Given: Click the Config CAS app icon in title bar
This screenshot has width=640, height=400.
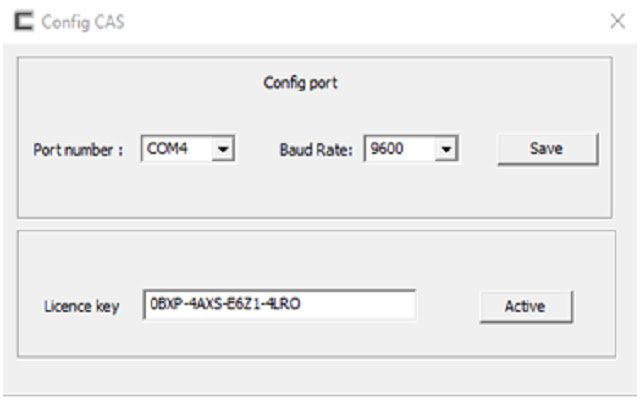Looking at the screenshot, I should click(x=24, y=21).
